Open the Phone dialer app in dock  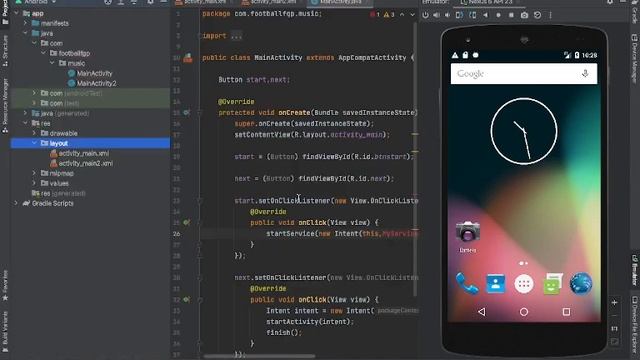(x=467, y=283)
